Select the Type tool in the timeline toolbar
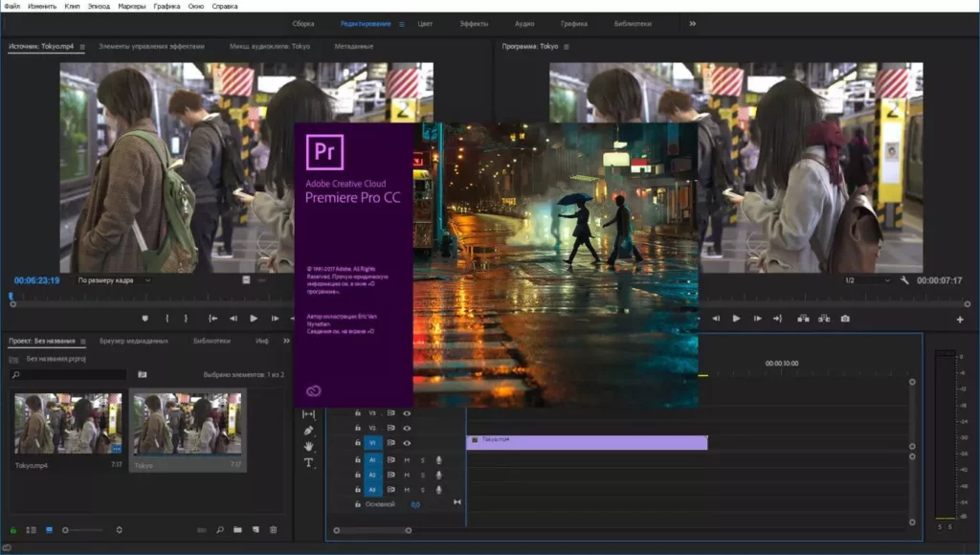Screen dimensions: 980x555 coord(308,462)
